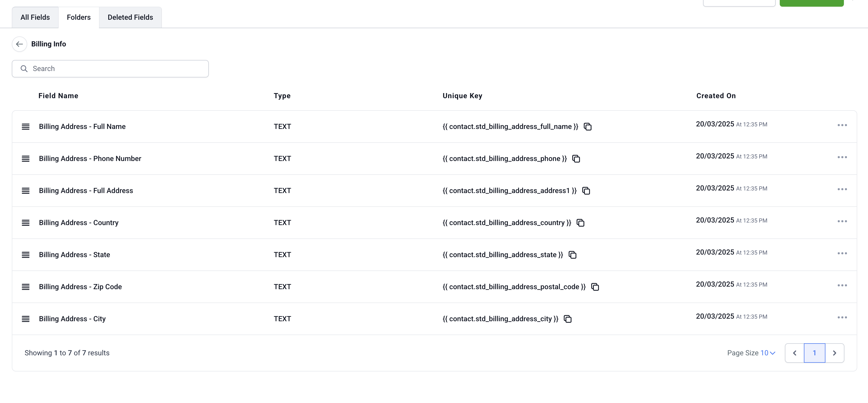Click TEXT type in Full Name row

pyautogui.click(x=282, y=127)
